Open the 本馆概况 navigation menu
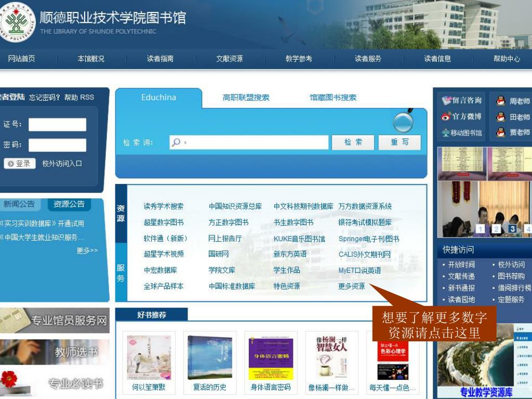 pyautogui.click(x=91, y=58)
